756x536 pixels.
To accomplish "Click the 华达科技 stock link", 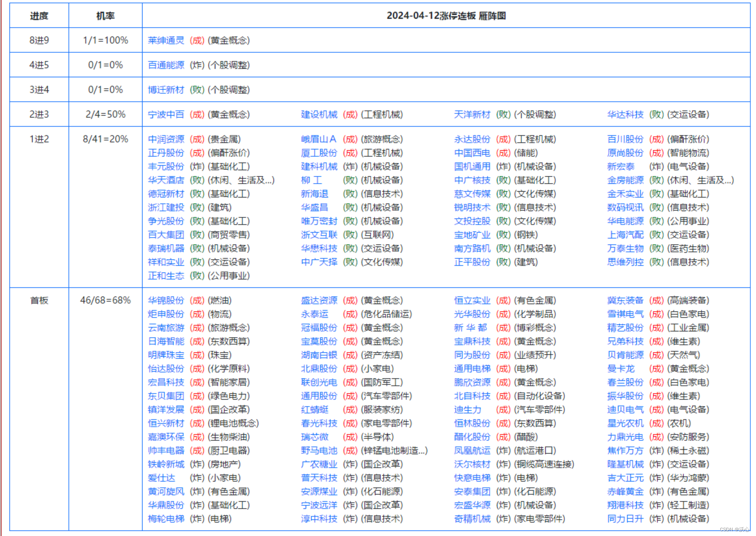I will point(625,114).
